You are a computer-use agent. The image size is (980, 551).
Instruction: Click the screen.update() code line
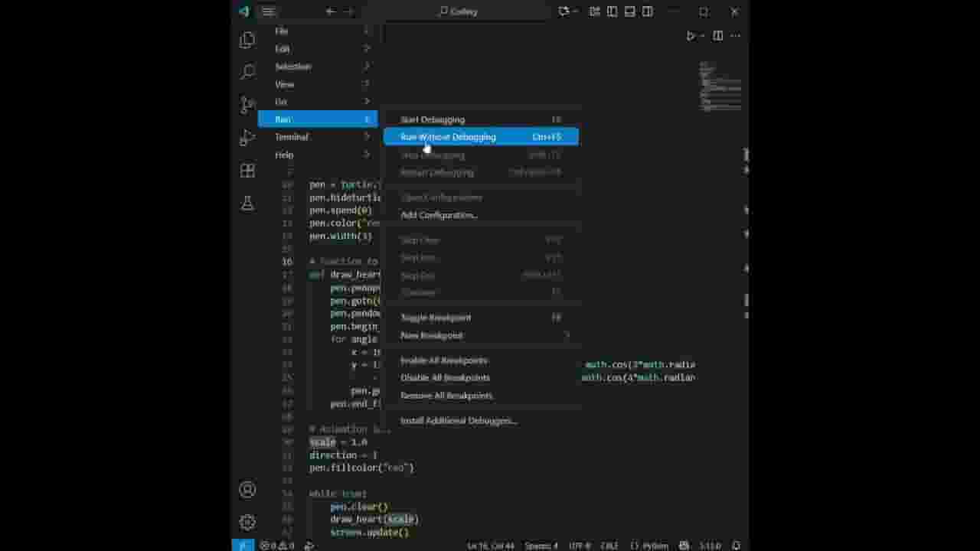pyautogui.click(x=370, y=532)
